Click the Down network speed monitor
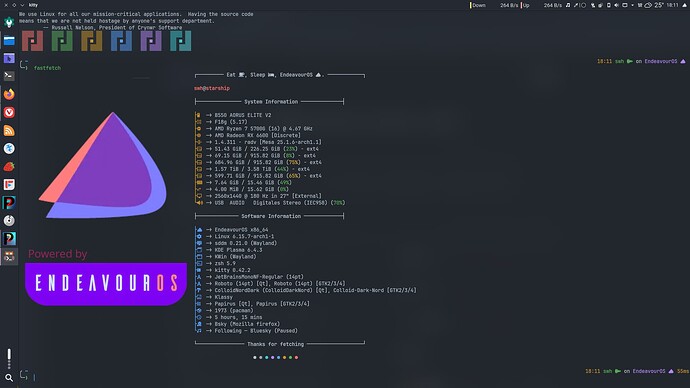Image resolution: width=690 pixels, height=388 pixels. (x=494, y=5)
